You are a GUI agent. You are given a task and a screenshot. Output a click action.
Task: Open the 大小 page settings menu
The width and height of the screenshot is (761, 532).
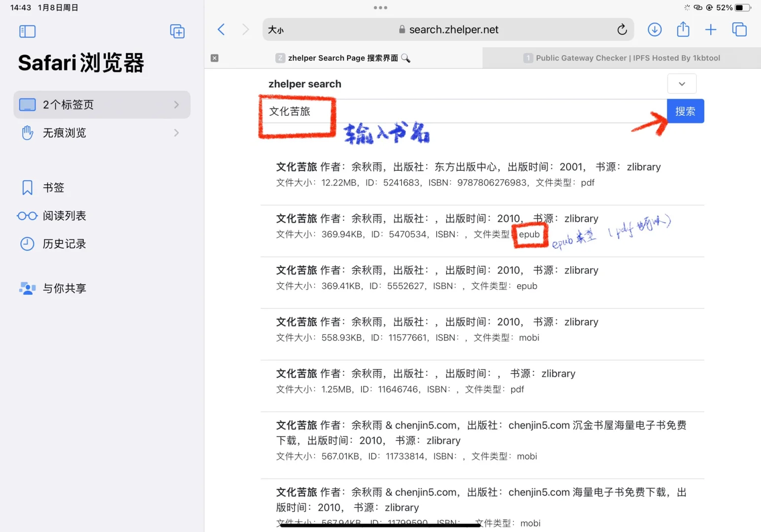point(276,30)
